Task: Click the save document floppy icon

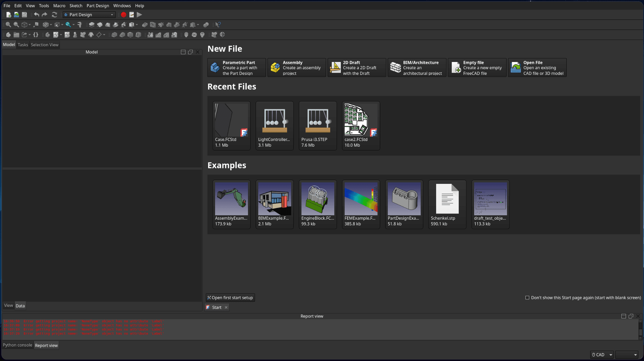Action: [x=24, y=15]
